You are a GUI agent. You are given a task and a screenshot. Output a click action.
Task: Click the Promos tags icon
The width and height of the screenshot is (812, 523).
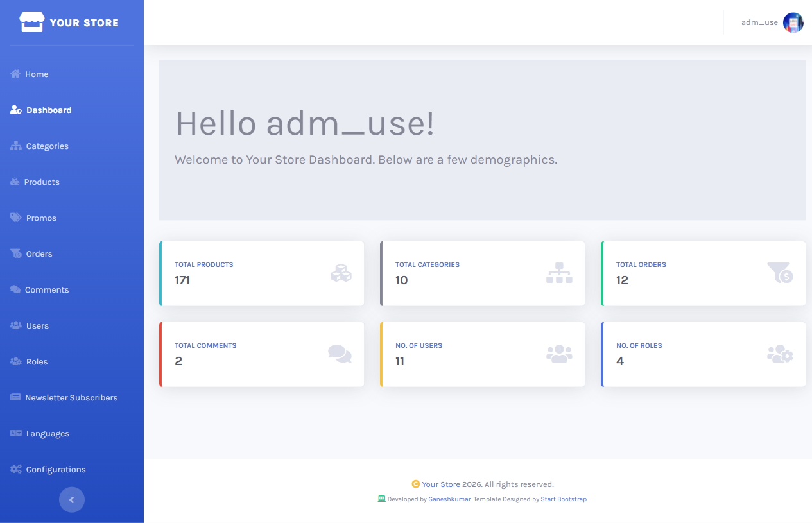16,218
